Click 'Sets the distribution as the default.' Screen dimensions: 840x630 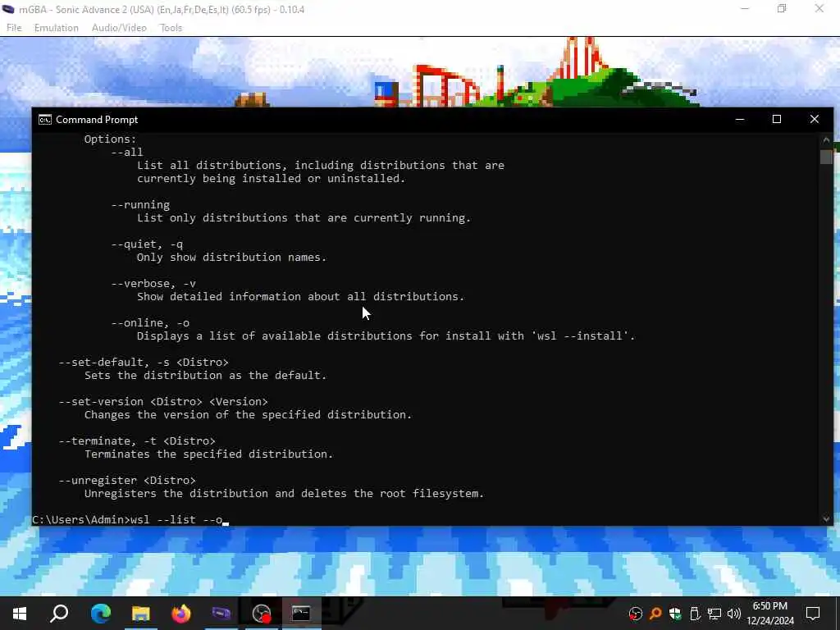pyautogui.click(x=206, y=376)
